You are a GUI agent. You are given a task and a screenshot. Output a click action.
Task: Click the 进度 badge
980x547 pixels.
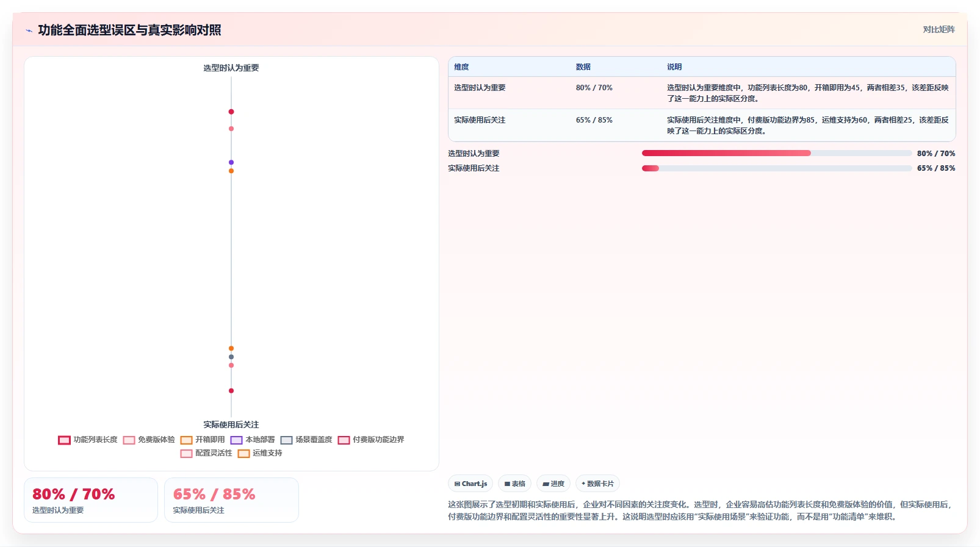553,484
